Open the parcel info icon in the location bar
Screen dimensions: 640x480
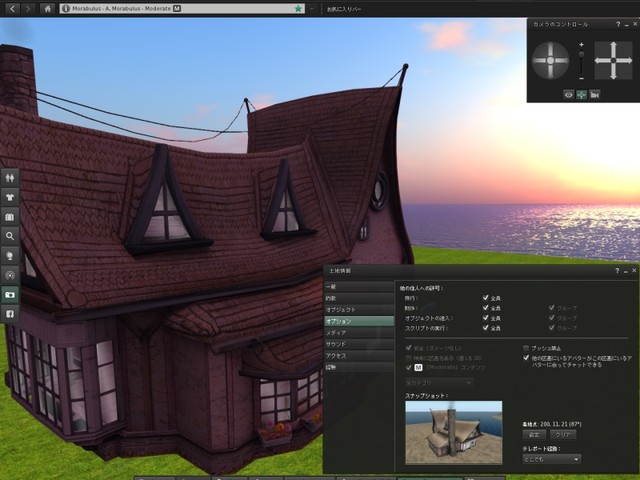[66, 8]
